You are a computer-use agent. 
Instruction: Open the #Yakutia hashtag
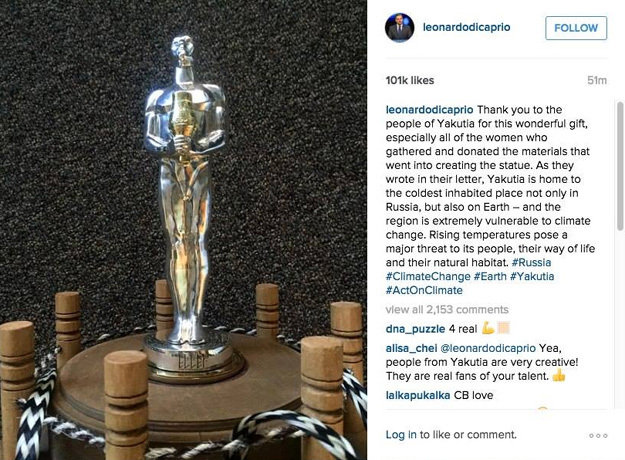(532, 277)
